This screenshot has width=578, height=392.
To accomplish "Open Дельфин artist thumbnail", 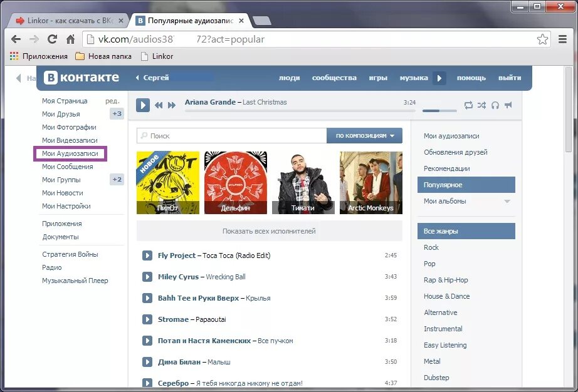I will pyautogui.click(x=236, y=183).
